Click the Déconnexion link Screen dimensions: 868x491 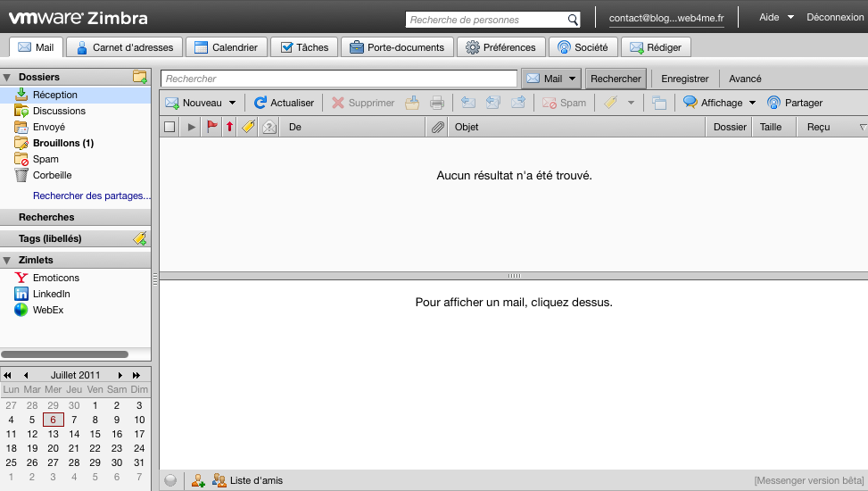click(x=834, y=17)
